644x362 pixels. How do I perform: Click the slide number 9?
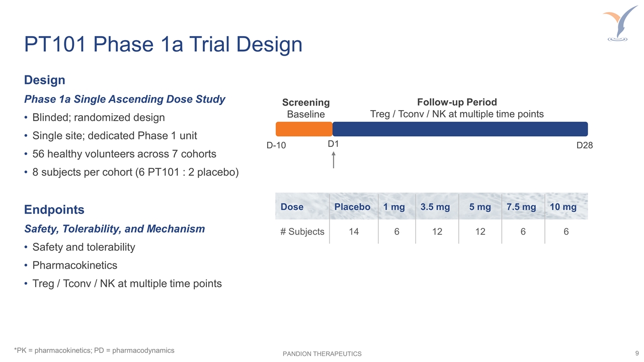coord(637,352)
